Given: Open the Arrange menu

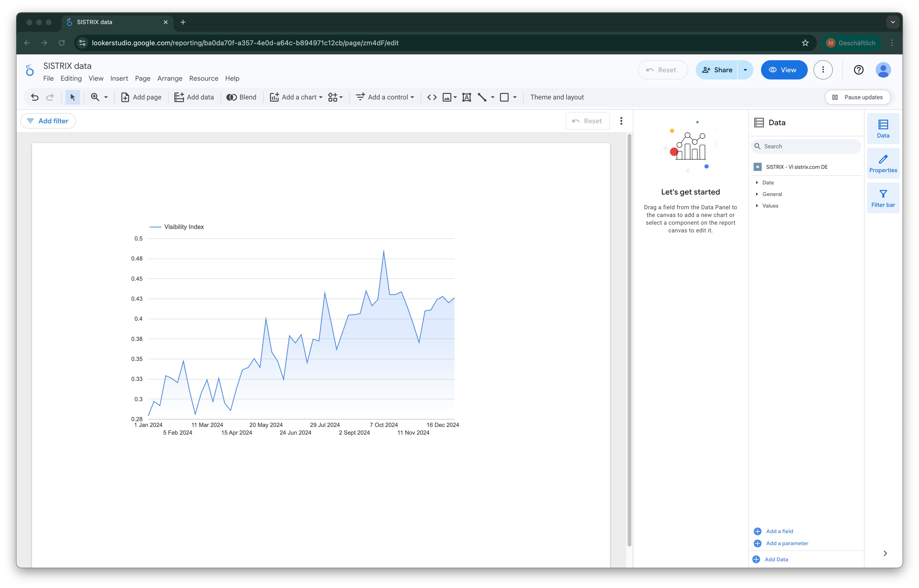Looking at the screenshot, I should tap(170, 78).
